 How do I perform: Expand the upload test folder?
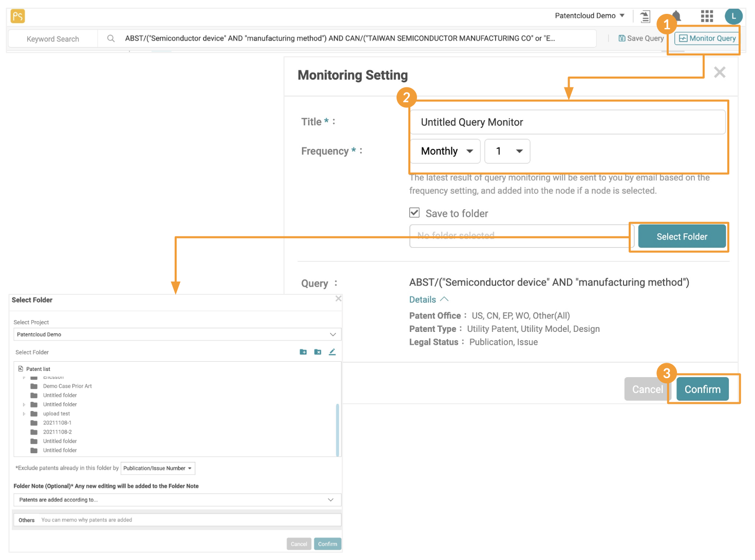(24, 414)
